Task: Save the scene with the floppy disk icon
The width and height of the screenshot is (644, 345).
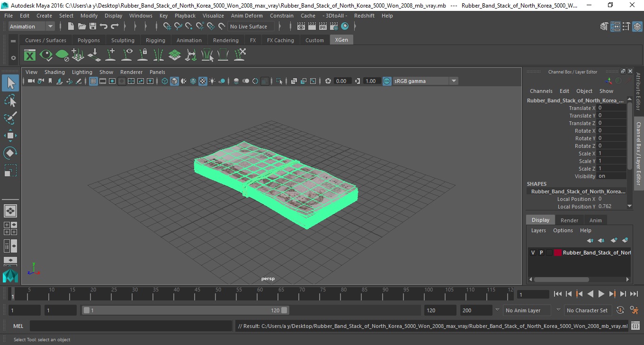Action: click(93, 27)
